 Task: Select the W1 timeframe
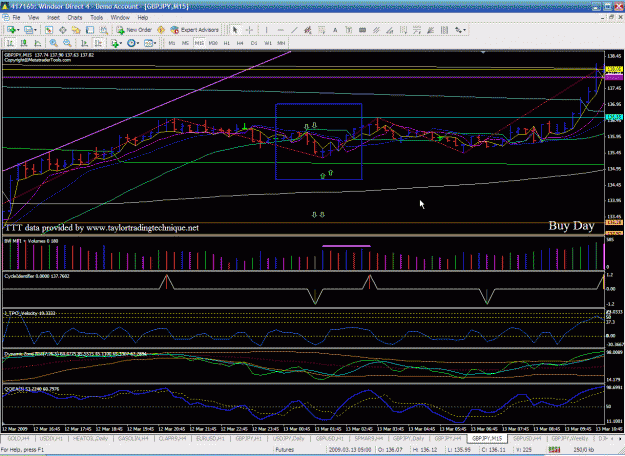click(x=268, y=43)
